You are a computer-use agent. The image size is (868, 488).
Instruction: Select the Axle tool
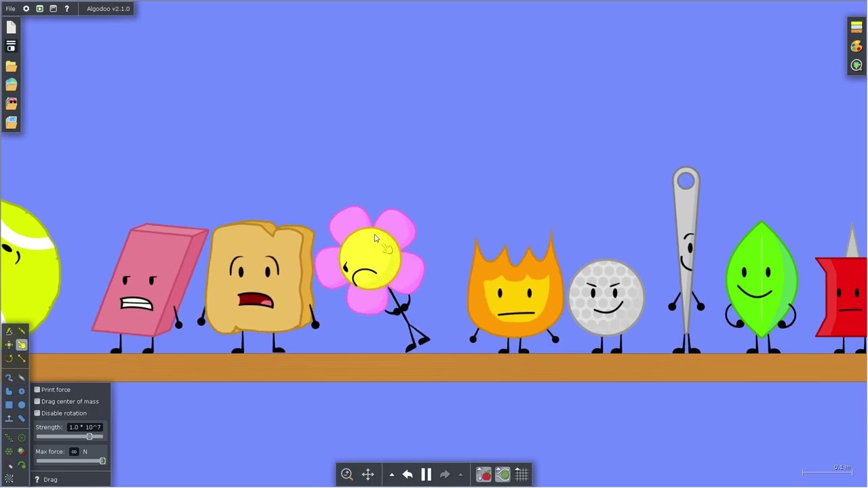(x=9, y=451)
